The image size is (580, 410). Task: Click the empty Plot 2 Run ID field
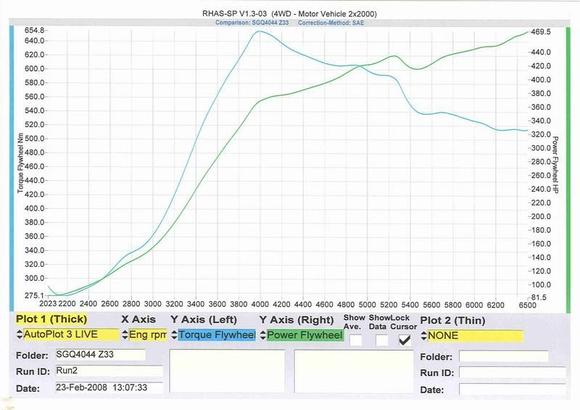513,373
